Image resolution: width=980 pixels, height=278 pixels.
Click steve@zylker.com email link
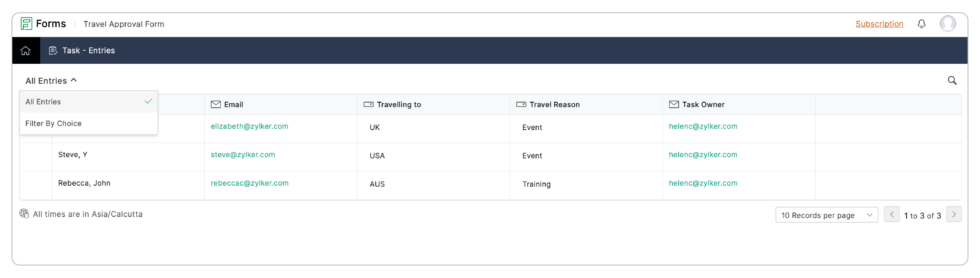pyautogui.click(x=243, y=155)
